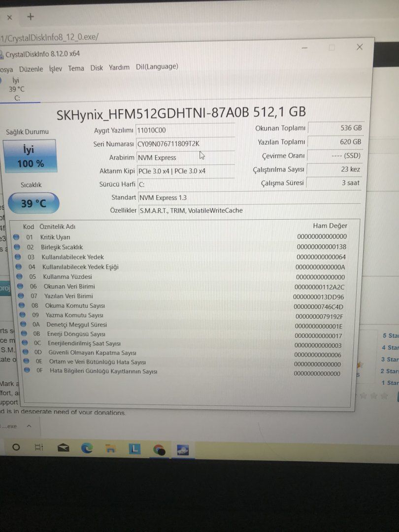This screenshot has height=532, width=399.
Task: Open a new browser tab with plus button
Action: pyautogui.click(x=31, y=17)
